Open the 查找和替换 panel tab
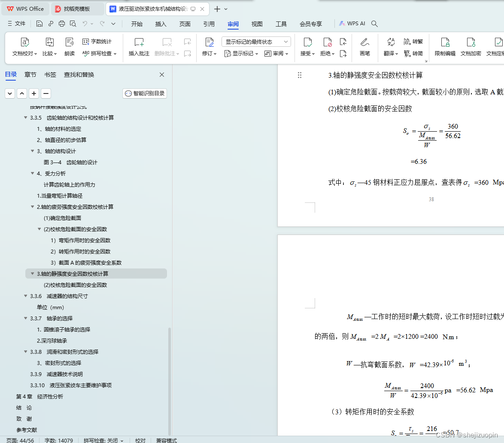 coord(79,75)
